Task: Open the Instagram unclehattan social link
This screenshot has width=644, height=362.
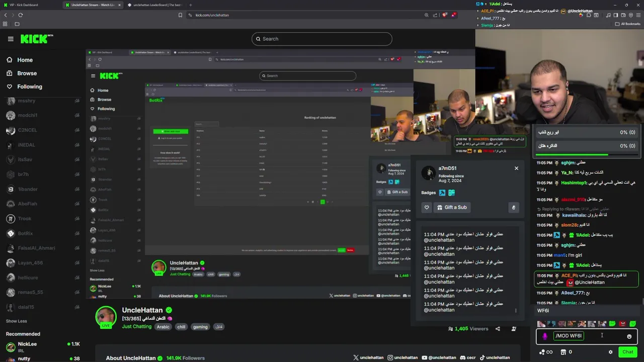Action: 403,357
